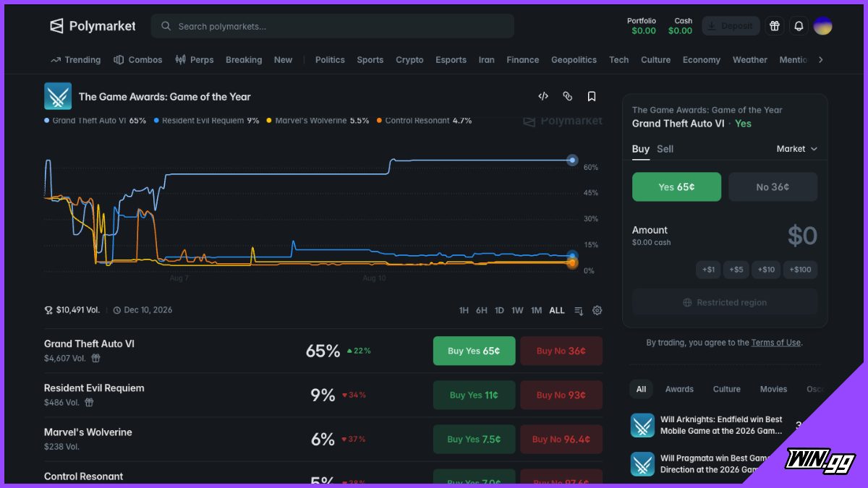Set chart range to 1D

tap(499, 310)
